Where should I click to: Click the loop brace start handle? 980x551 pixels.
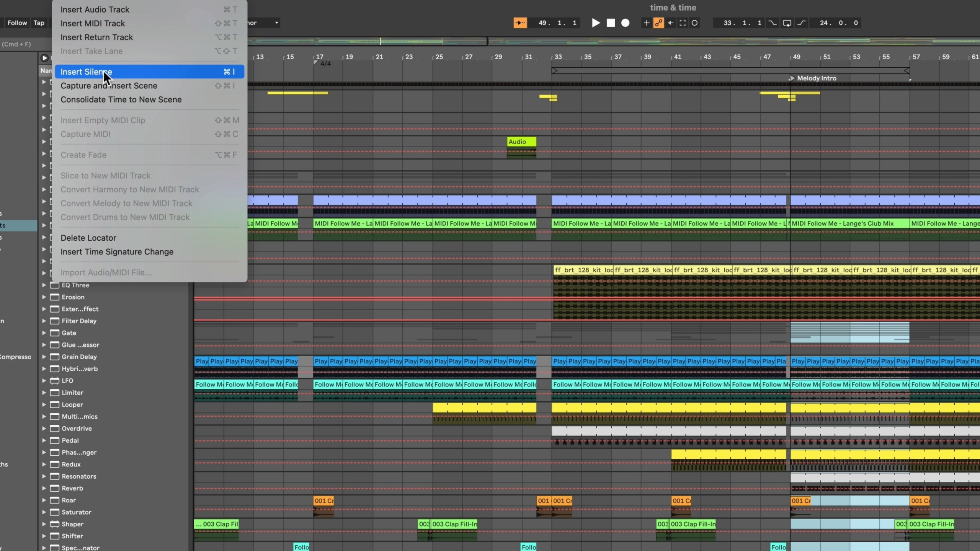coord(555,70)
